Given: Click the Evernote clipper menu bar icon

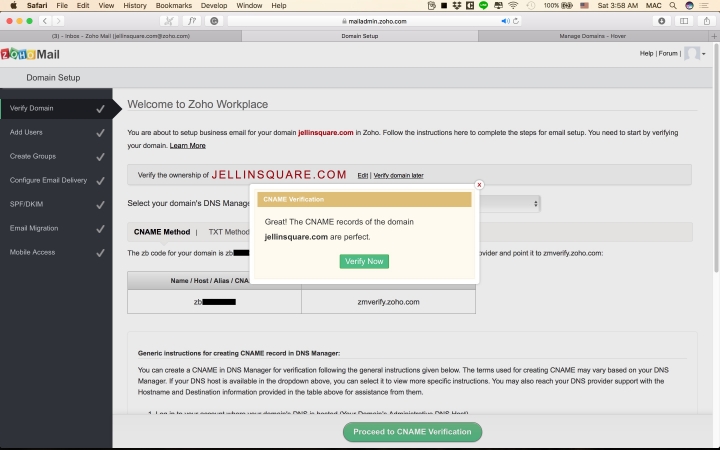Looking at the screenshot, I should [x=431, y=6].
